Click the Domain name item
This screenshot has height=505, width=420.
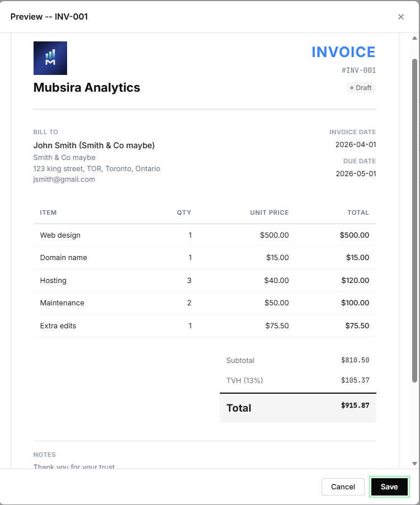[x=63, y=258]
